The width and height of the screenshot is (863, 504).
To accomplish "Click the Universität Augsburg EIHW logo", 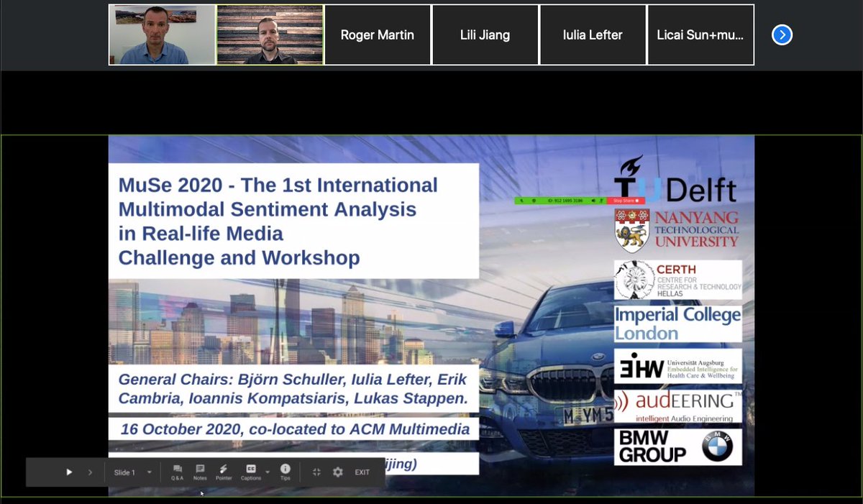I will [x=678, y=366].
